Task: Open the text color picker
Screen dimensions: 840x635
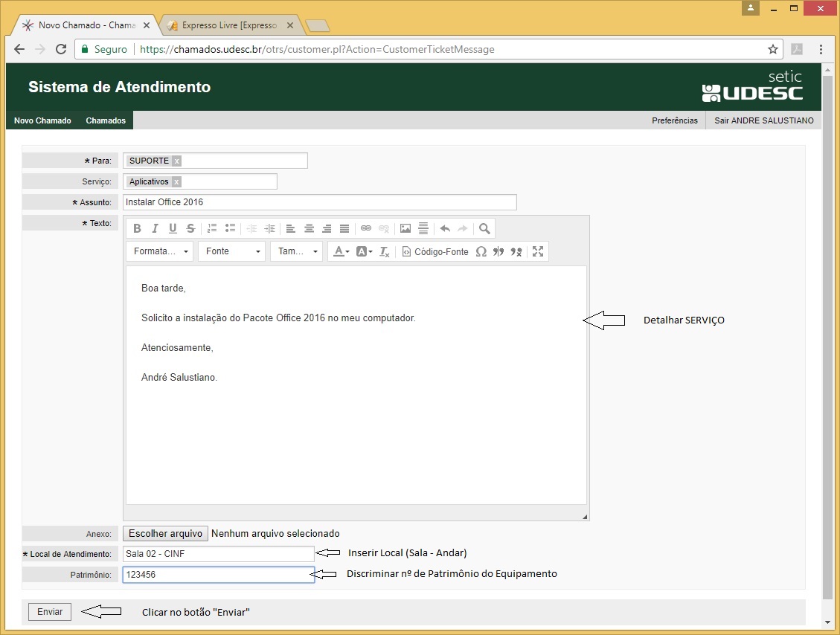Action: click(x=341, y=251)
